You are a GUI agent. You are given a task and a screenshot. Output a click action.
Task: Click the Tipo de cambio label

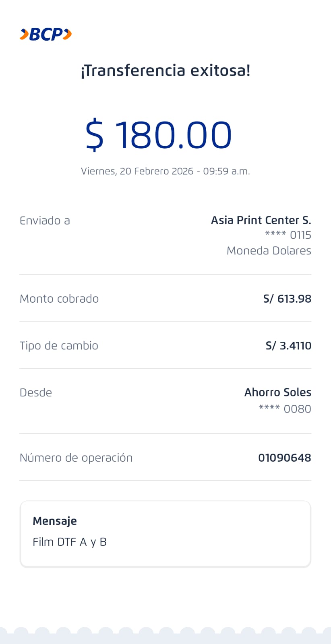click(x=59, y=346)
